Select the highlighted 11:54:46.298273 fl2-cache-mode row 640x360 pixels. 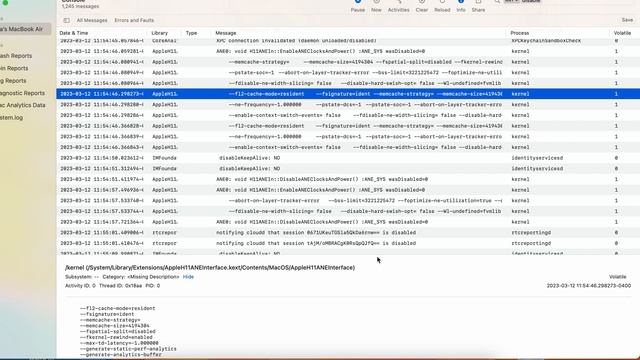tap(348, 94)
